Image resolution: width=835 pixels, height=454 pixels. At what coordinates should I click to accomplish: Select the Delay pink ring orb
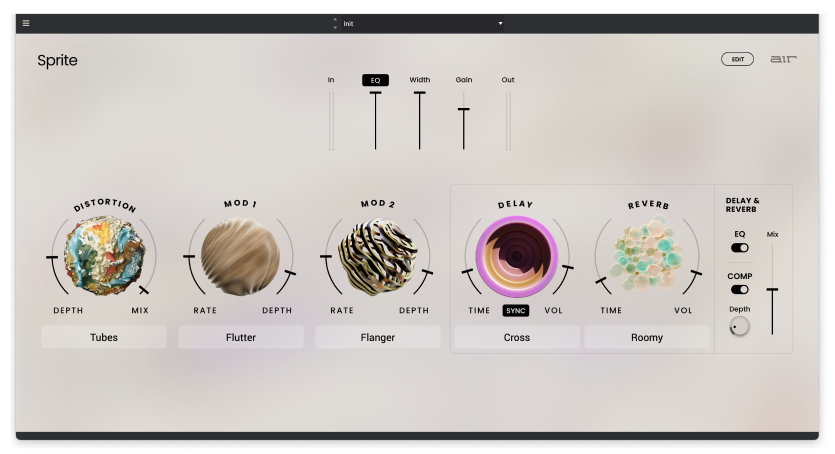coord(516,257)
